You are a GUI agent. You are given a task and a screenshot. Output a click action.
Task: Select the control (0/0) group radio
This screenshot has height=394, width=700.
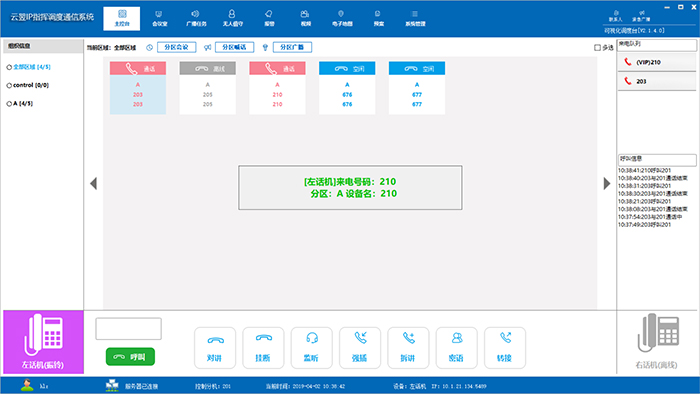(9, 85)
